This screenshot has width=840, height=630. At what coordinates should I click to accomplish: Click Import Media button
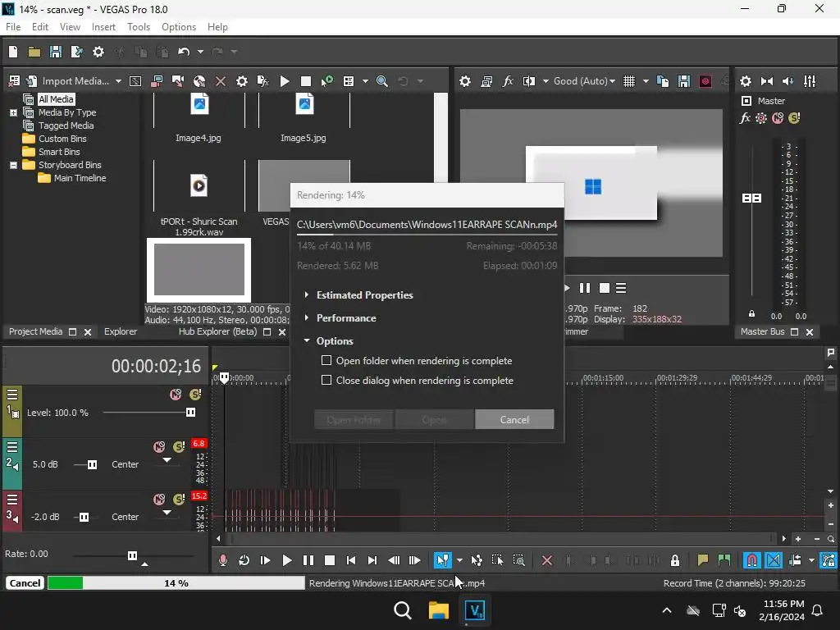point(68,81)
